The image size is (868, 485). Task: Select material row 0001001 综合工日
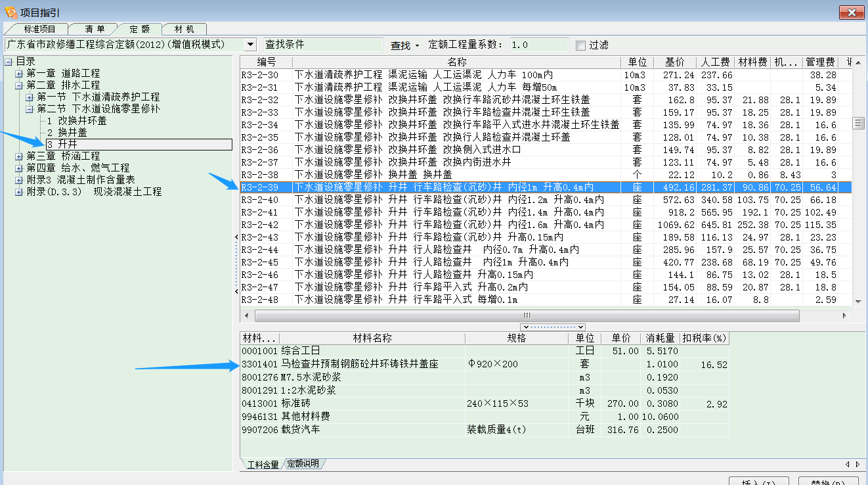pyautogui.click(x=485, y=352)
